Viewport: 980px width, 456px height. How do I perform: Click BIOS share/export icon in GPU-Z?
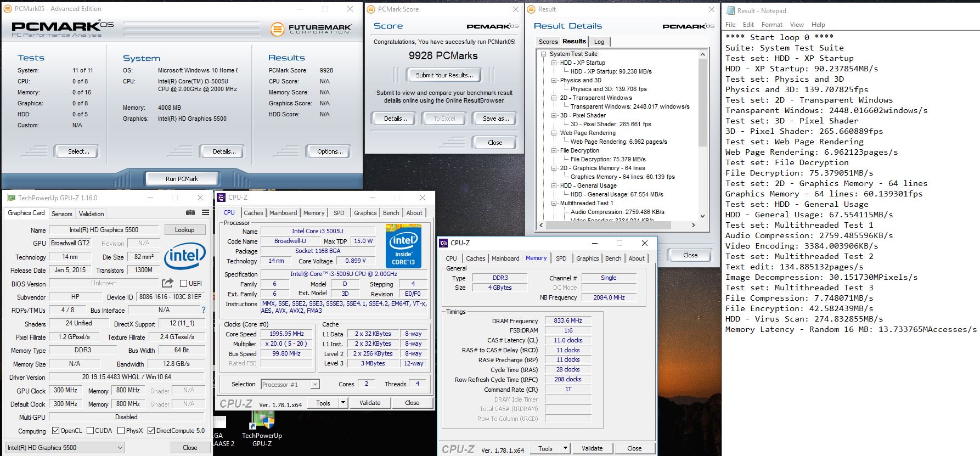click(167, 283)
